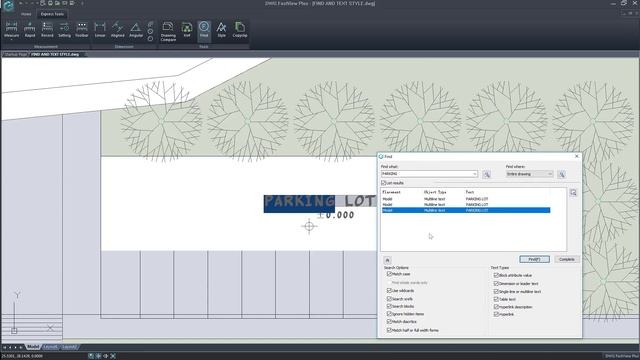
Task: Click the PARKING LOT text in drawing
Action: click(x=320, y=201)
